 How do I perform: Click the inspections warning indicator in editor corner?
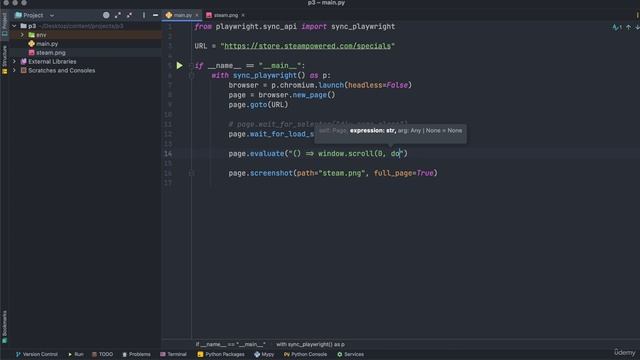tap(616, 27)
